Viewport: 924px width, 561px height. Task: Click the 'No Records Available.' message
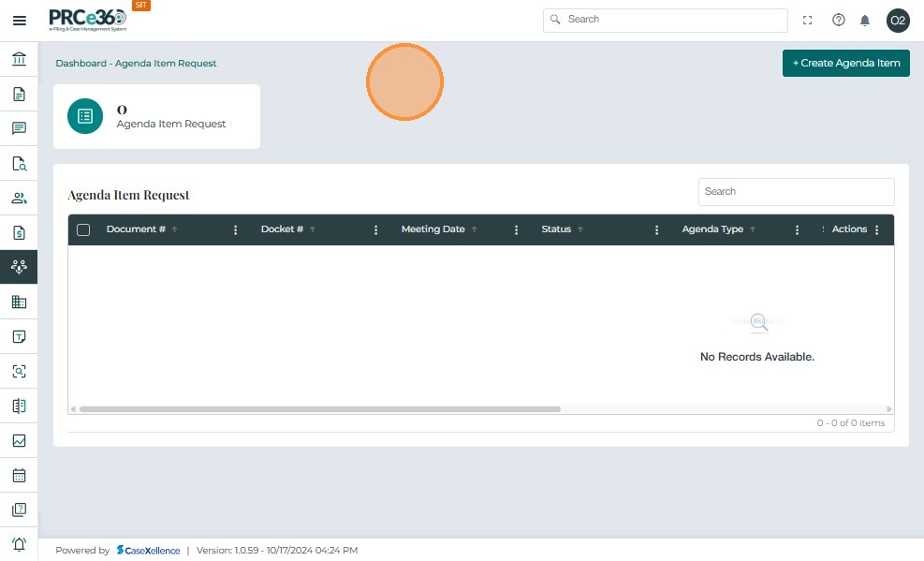coord(757,357)
